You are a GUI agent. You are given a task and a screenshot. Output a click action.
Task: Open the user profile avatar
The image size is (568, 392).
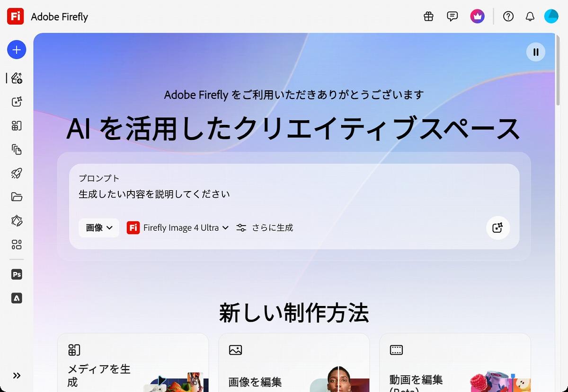(x=551, y=17)
